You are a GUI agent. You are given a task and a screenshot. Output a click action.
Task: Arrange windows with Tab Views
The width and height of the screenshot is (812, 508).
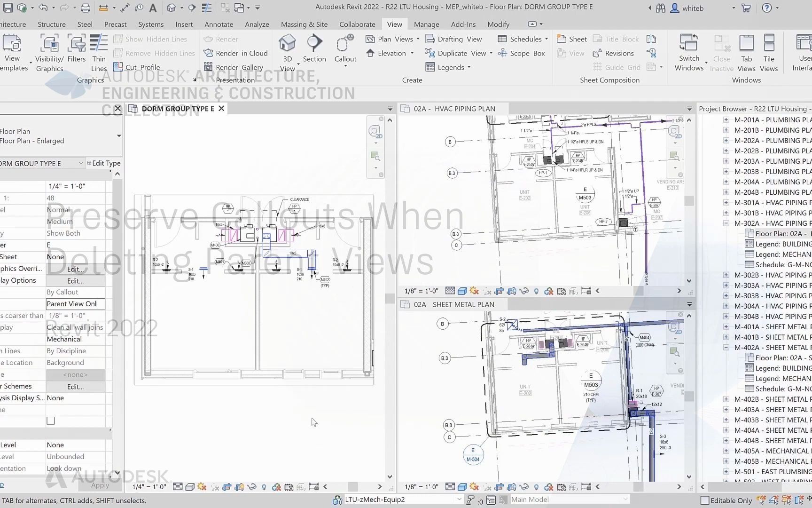pos(746,53)
